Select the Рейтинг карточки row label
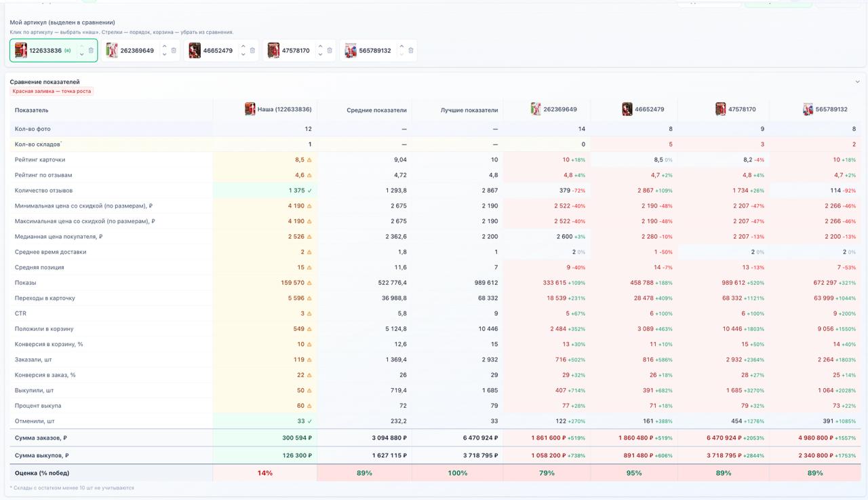868x500 pixels. coord(40,159)
